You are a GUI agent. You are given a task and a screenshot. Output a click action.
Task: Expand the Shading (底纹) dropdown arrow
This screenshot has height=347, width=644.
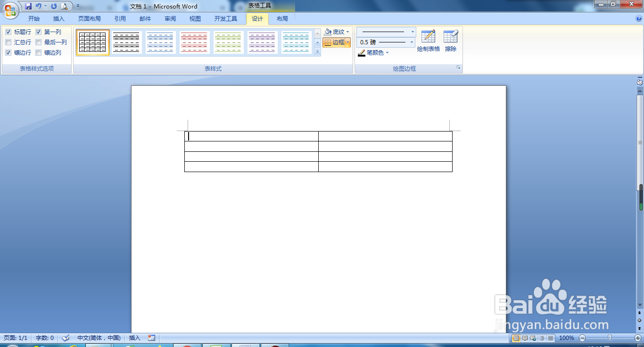(x=348, y=32)
